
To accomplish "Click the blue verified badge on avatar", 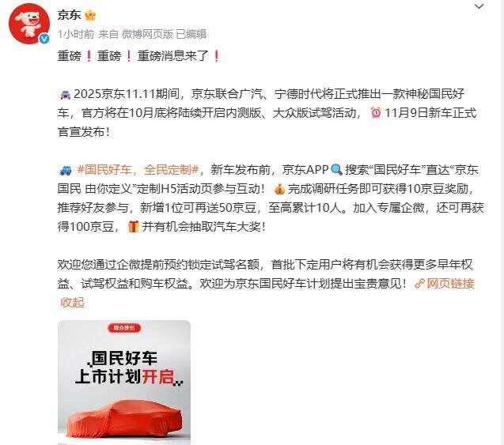I will tap(44, 39).
